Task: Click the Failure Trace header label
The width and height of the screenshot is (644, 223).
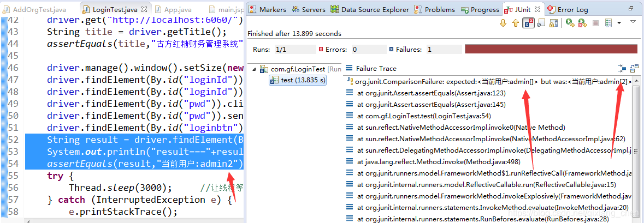Action: 376,69
